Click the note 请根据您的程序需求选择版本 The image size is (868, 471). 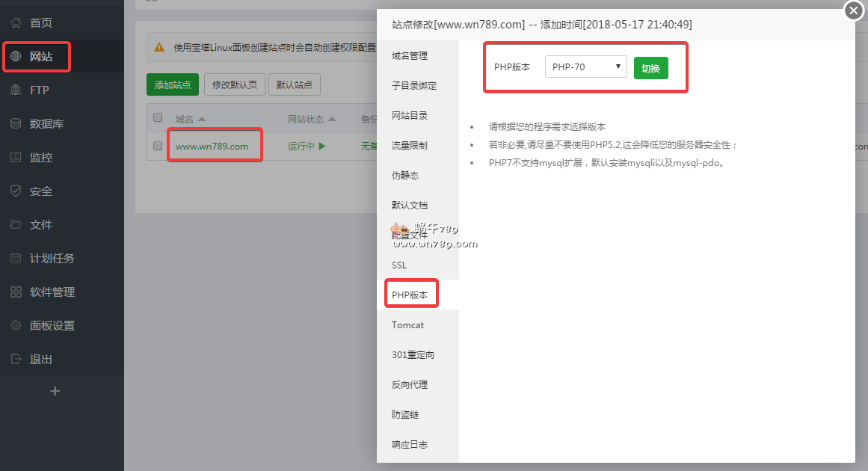(x=547, y=127)
